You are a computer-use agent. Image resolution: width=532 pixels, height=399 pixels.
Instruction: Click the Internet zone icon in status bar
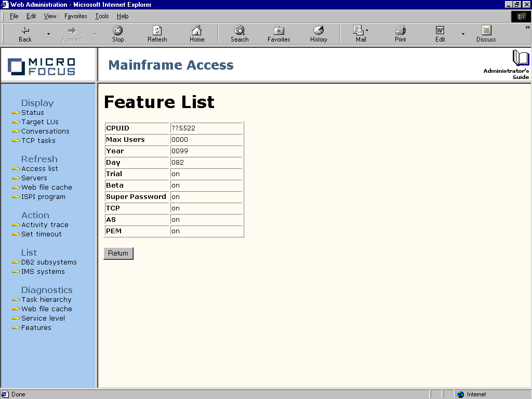459,394
